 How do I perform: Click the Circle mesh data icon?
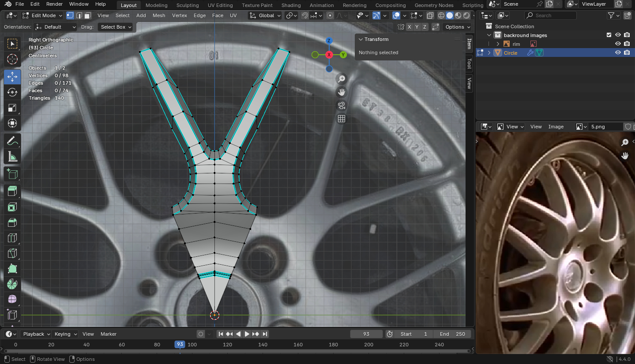coord(539,53)
